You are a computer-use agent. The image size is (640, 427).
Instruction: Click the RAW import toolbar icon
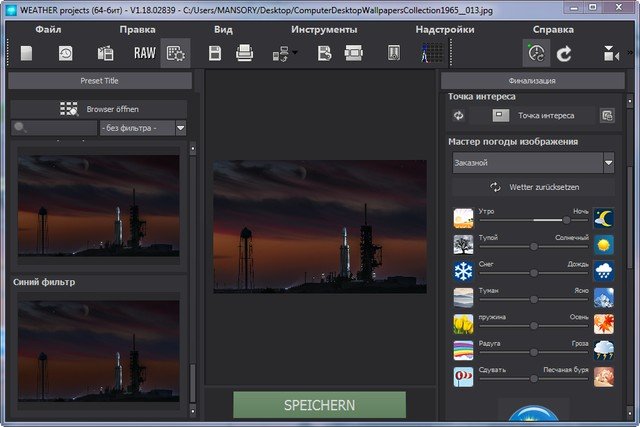click(x=145, y=53)
